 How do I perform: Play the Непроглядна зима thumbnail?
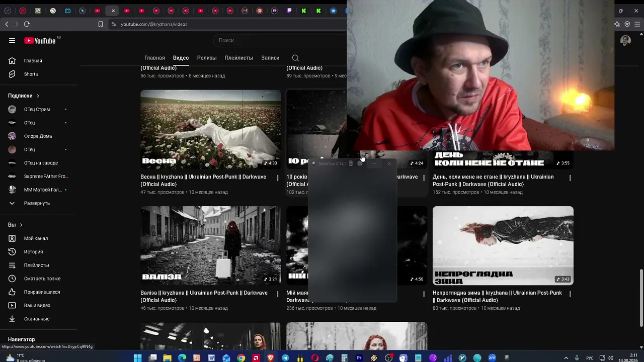click(503, 246)
